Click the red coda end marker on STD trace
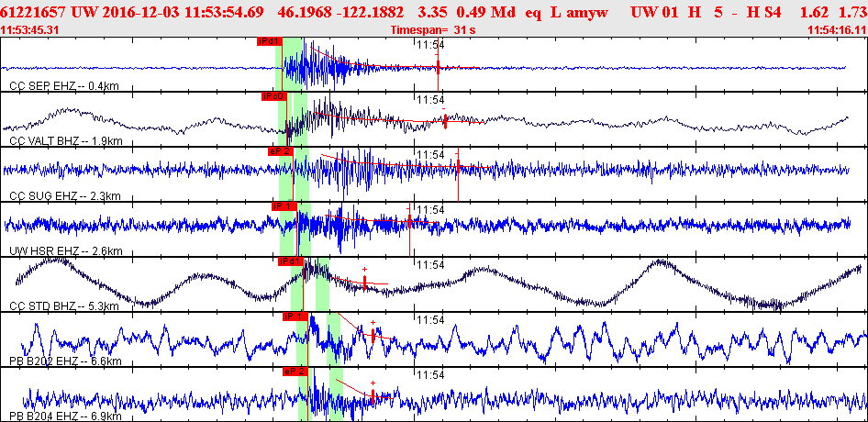Image resolution: width=868 pixels, height=422 pixels. (x=365, y=282)
